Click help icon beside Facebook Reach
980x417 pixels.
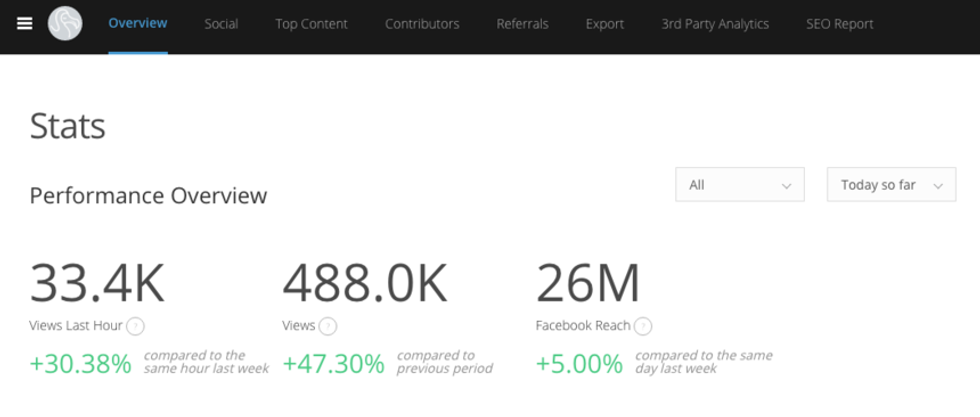tap(643, 326)
